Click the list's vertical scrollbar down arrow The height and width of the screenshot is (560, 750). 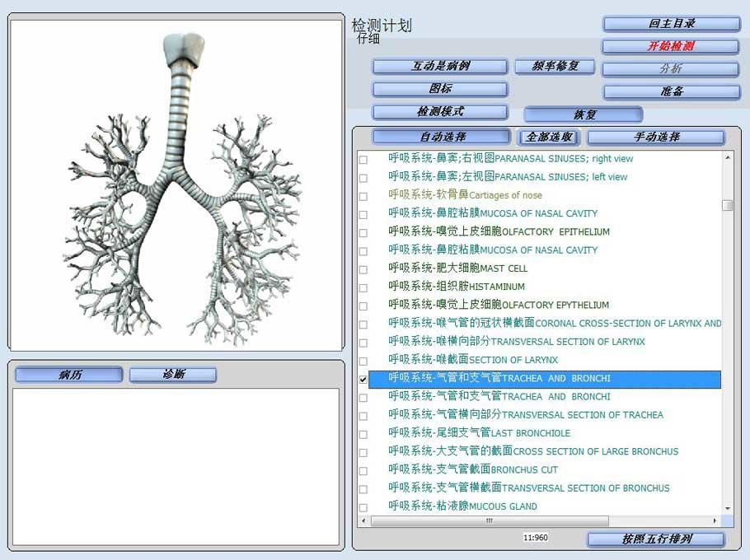pos(728,509)
